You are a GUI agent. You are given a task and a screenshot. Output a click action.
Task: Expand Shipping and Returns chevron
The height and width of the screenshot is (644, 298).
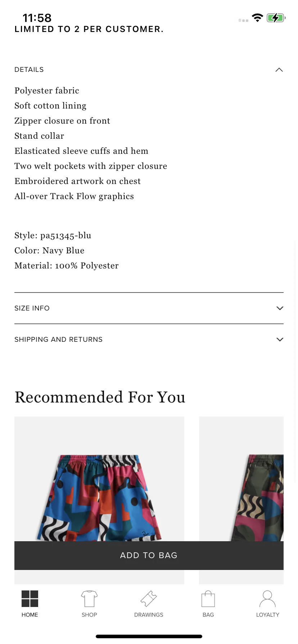point(280,340)
